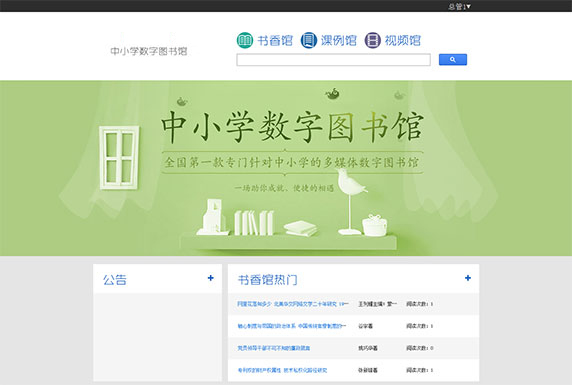Click the green 书香馆 book icon
572x385 pixels.
(245, 40)
